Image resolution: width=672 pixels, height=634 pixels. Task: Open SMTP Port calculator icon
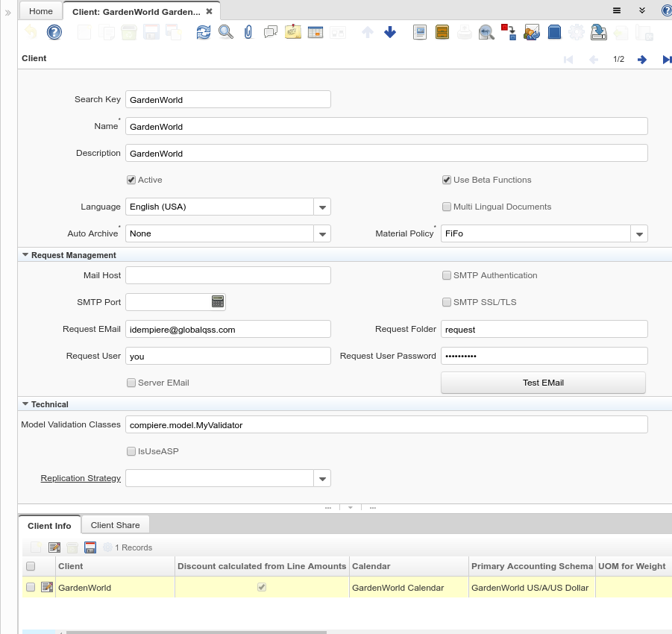tap(218, 302)
